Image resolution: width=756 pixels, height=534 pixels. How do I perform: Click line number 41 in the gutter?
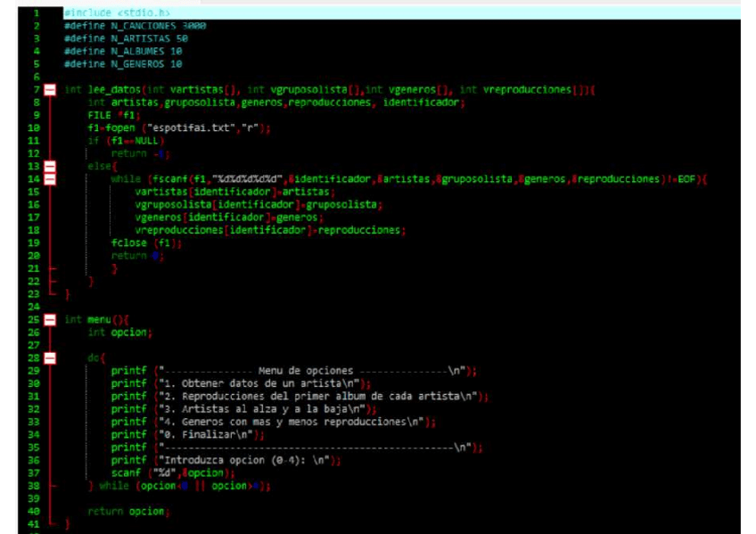point(35,524)
